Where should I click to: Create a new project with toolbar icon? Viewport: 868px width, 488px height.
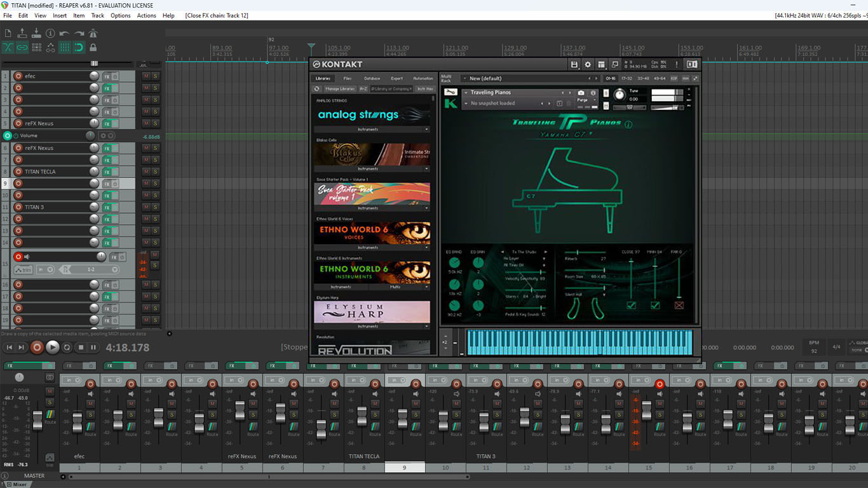(8, 33)
